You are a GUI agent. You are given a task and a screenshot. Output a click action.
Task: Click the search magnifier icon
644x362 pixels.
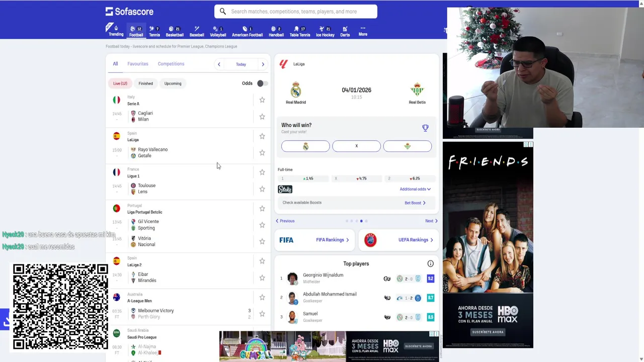point(223,12)
